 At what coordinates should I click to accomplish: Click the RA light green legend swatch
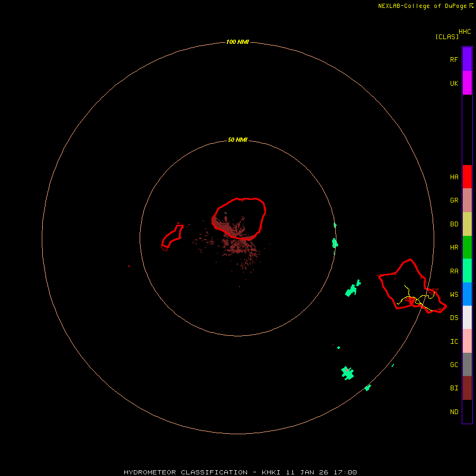[x=467, y=271]
